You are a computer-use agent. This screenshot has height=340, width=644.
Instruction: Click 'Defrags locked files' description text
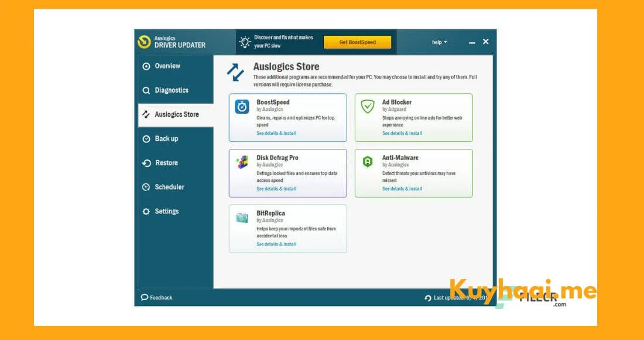297,177
